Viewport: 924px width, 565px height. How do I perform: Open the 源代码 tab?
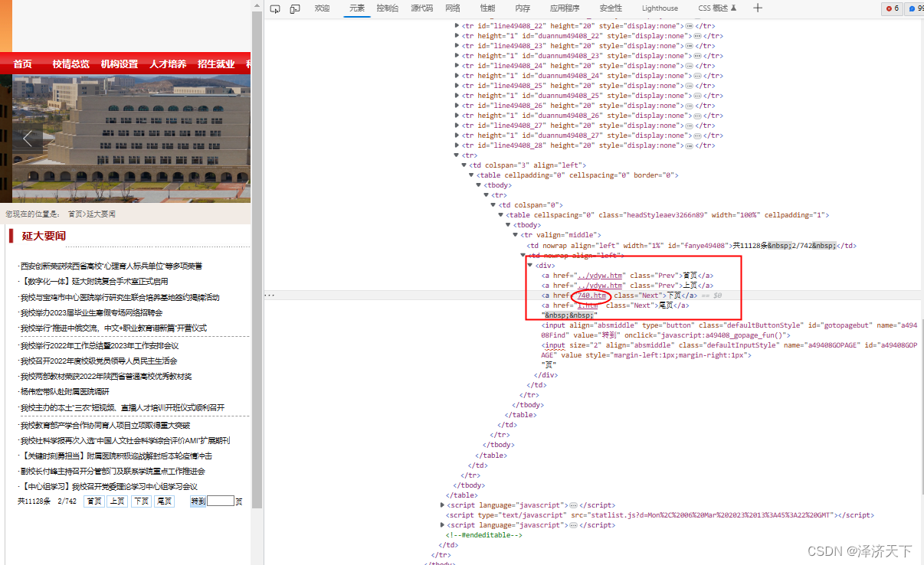pos(422,8)
